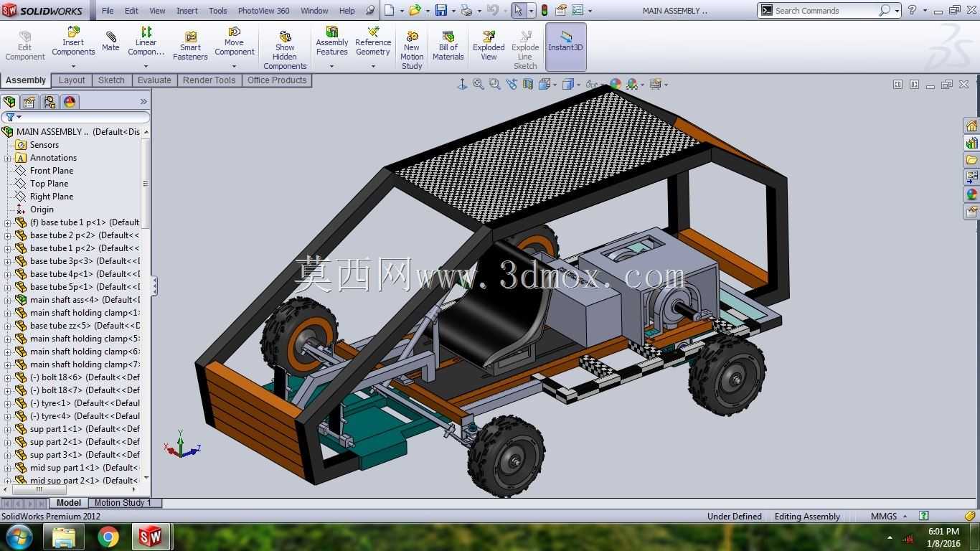Create a New Motion Study
The image size is (980, 551).
tap(412, 50)
